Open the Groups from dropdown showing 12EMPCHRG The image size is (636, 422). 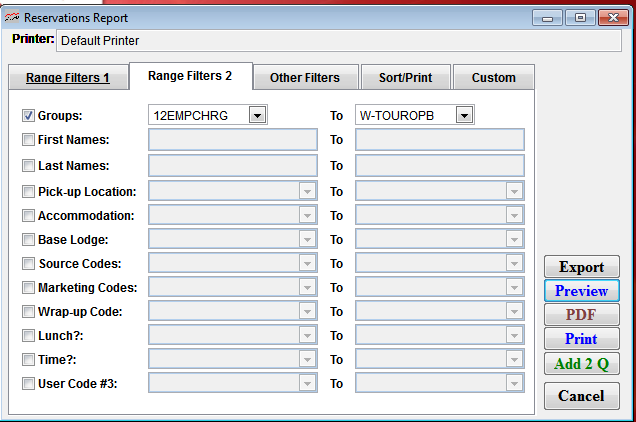tap(258, 115)
